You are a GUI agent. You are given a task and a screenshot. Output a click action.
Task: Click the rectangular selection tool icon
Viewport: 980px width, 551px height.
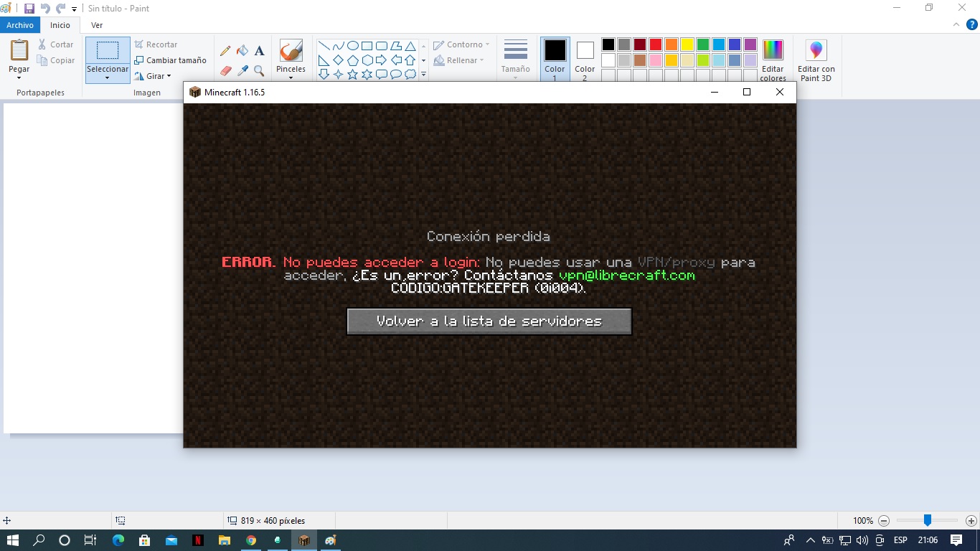pyautogui.click(x=108, y=51)
